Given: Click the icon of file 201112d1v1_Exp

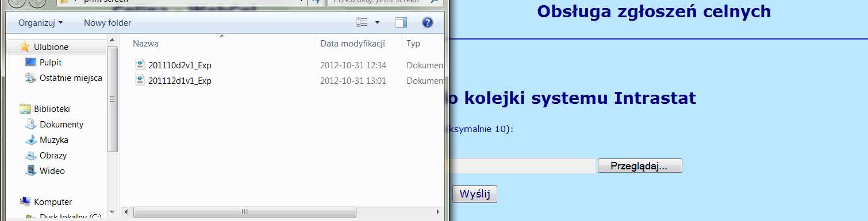Looking at the screenshot, I should click(140, 80).
